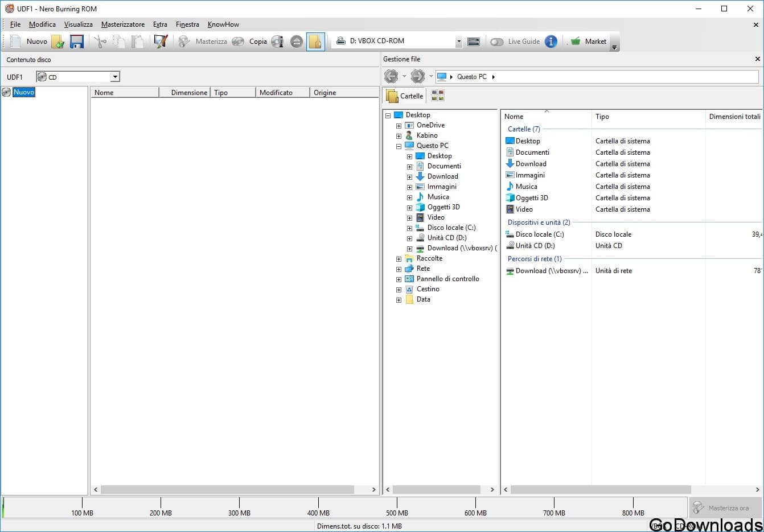Click the blue information icon
The image size is (764, 532).
pyautogui.click(x=551, y=42)
